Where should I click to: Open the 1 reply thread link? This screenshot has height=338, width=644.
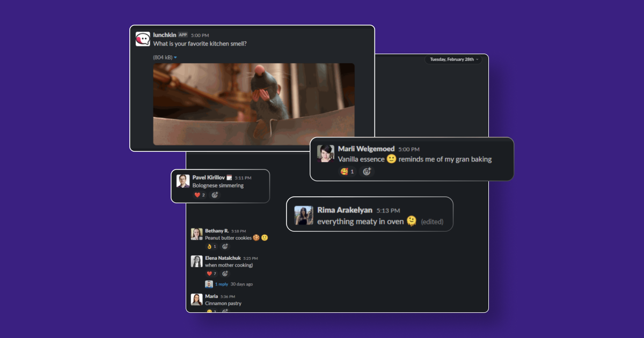[x=222, y=284]
